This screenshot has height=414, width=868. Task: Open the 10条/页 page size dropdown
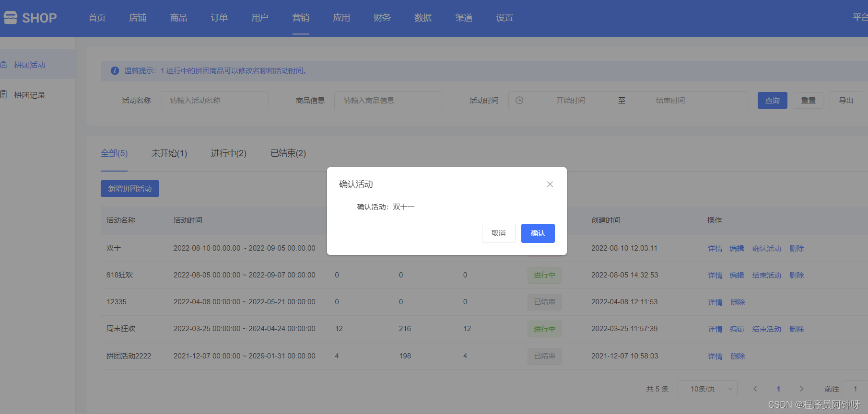point(707,389)
